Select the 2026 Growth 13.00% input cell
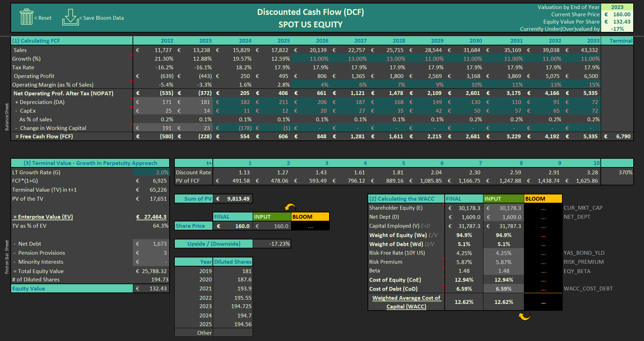The image size is (644, 341). [310, 59]
